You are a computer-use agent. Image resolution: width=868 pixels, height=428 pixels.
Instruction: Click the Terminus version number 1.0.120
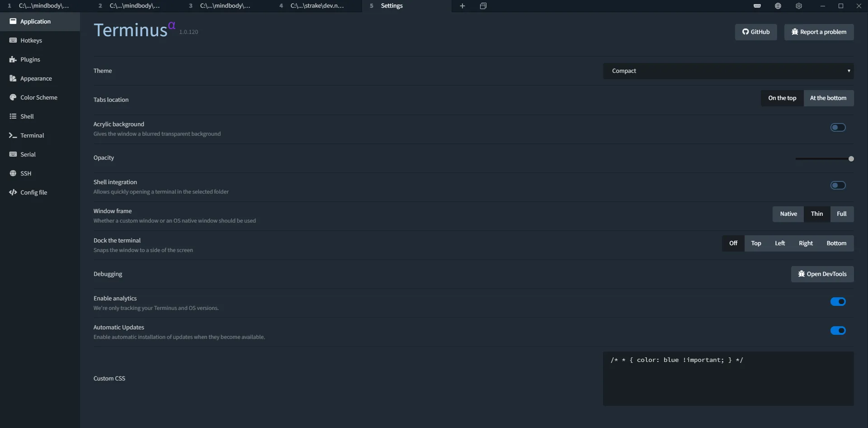[x=189, y=32]
